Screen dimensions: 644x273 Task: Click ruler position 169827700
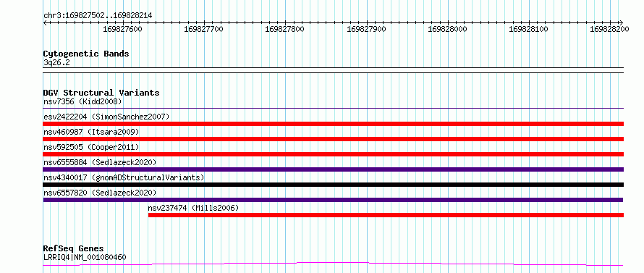point(204,29)
